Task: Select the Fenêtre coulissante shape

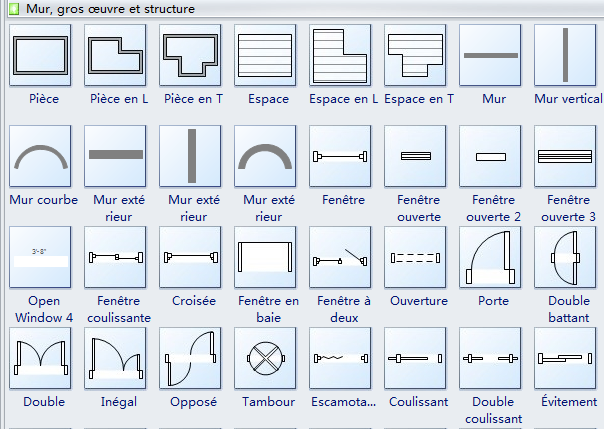Action: pyautogui.click(x=115, y=257)
